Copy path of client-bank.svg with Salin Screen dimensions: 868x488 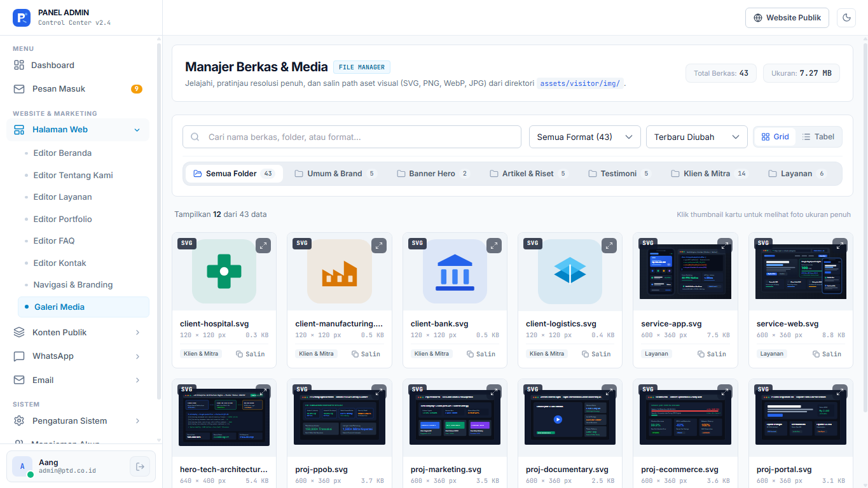tap(481, 354)
